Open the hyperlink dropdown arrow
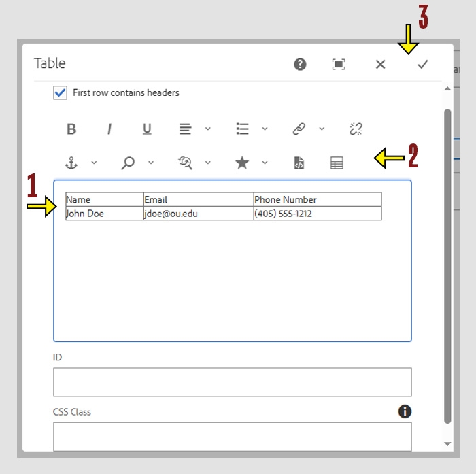This screenshot has height=474, width=476. (x=322, y=129)
